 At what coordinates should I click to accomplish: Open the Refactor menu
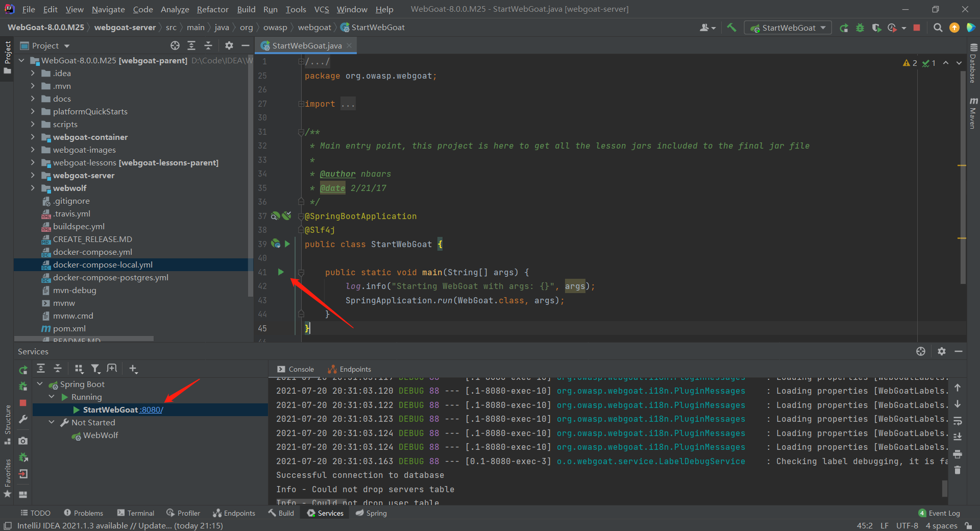(x=212, y=9)
